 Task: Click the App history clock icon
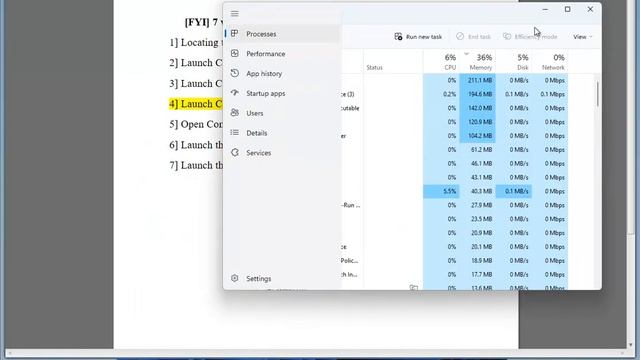point(234,73)
